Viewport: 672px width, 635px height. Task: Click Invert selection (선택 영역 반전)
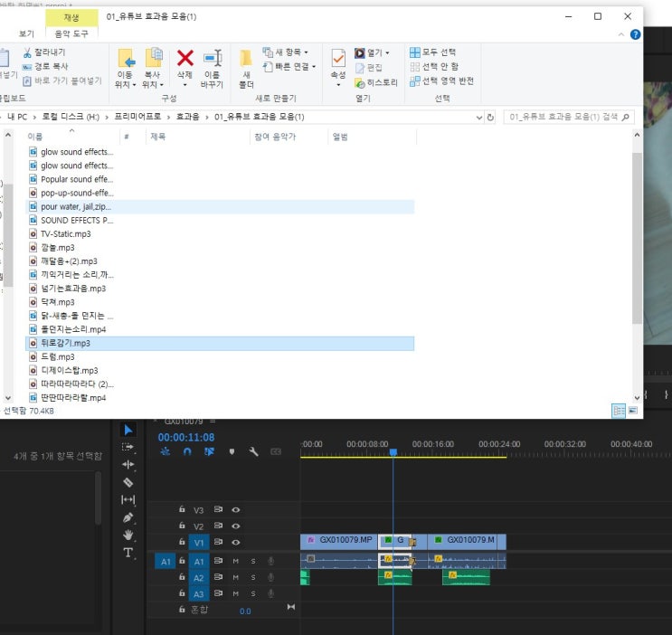[x=441, y=81]
